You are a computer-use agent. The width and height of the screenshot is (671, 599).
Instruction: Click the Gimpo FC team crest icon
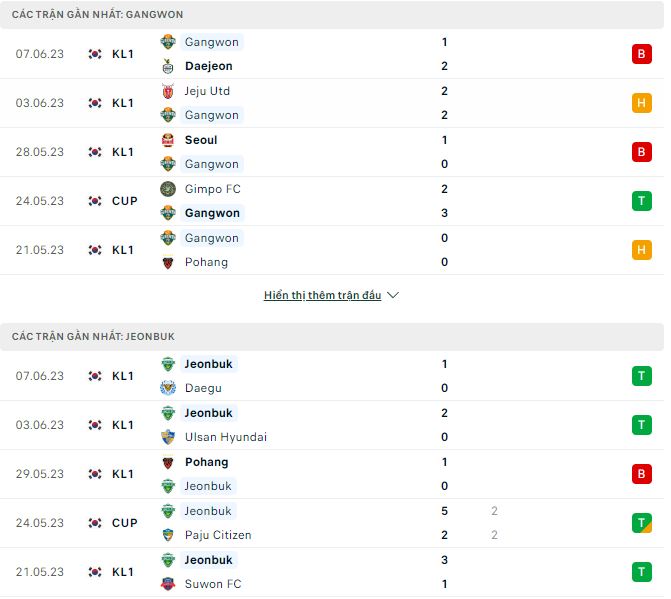(168, 189)
